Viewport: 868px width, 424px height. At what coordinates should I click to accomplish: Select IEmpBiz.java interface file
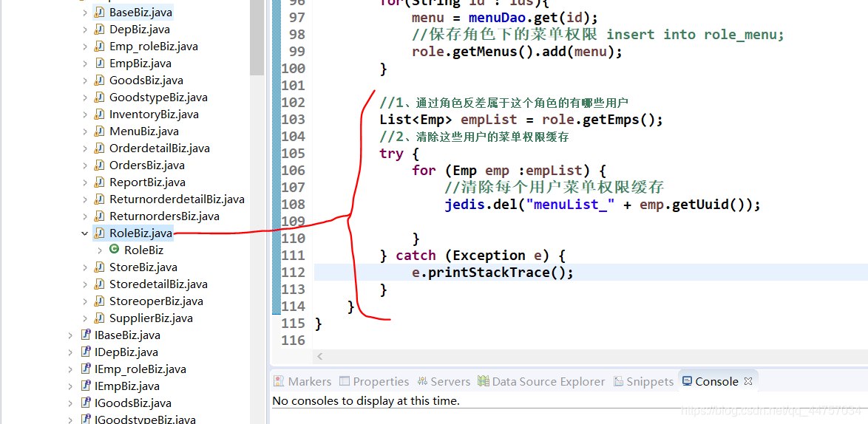[126, 386]
